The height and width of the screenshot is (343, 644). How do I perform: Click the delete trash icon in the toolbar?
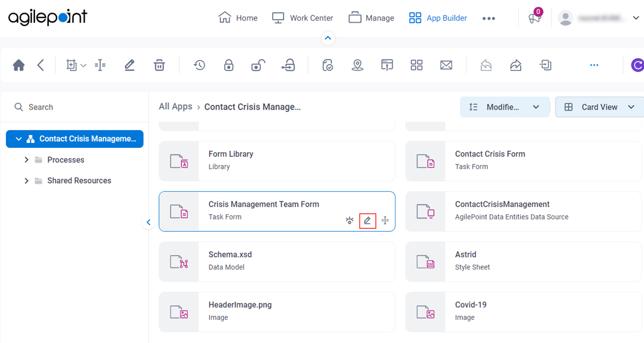point(159,65)
